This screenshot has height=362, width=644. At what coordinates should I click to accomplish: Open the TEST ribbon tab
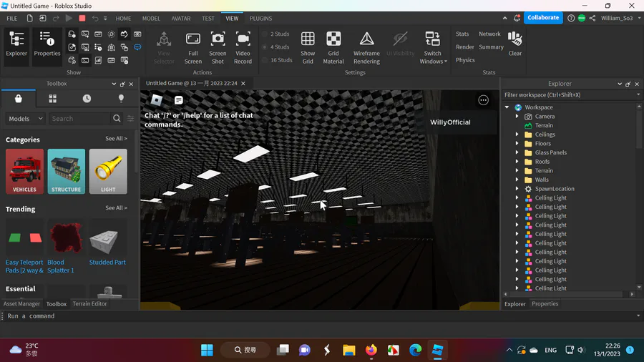coord(208,19)
